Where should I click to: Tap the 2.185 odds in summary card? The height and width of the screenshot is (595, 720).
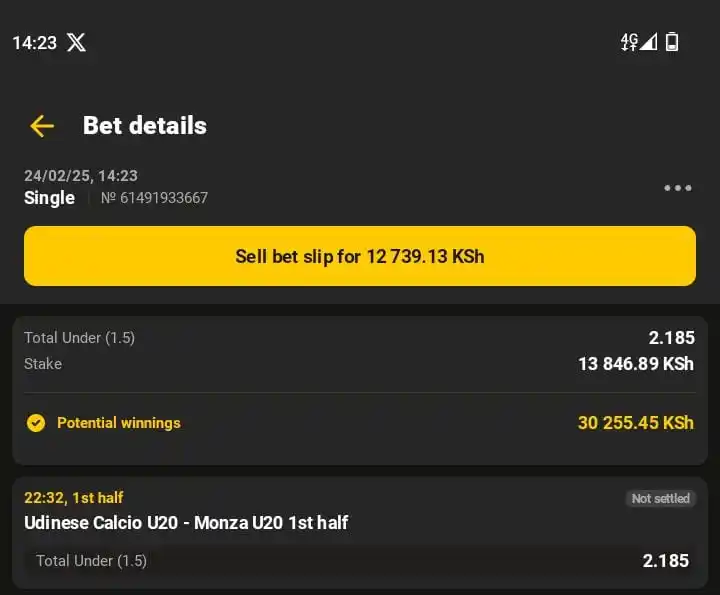(671, 338)
